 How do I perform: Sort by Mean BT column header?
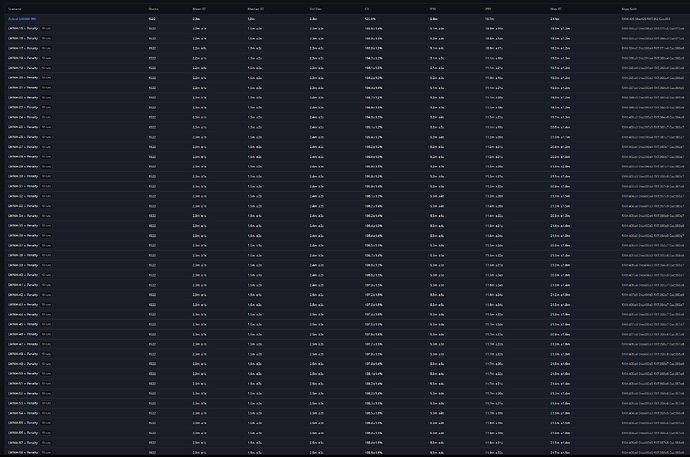[x=199, y=9]
